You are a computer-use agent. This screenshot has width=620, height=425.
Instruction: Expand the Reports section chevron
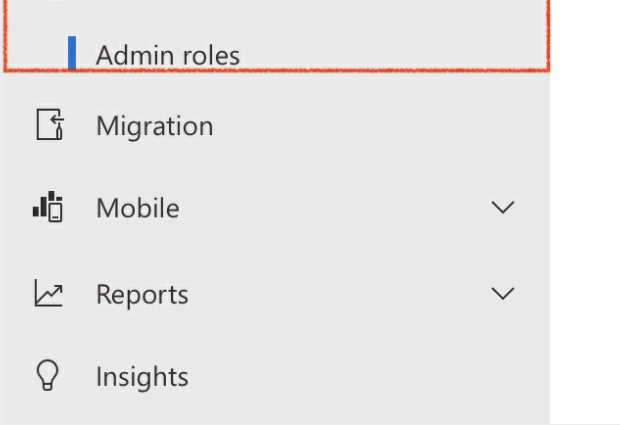503,293
